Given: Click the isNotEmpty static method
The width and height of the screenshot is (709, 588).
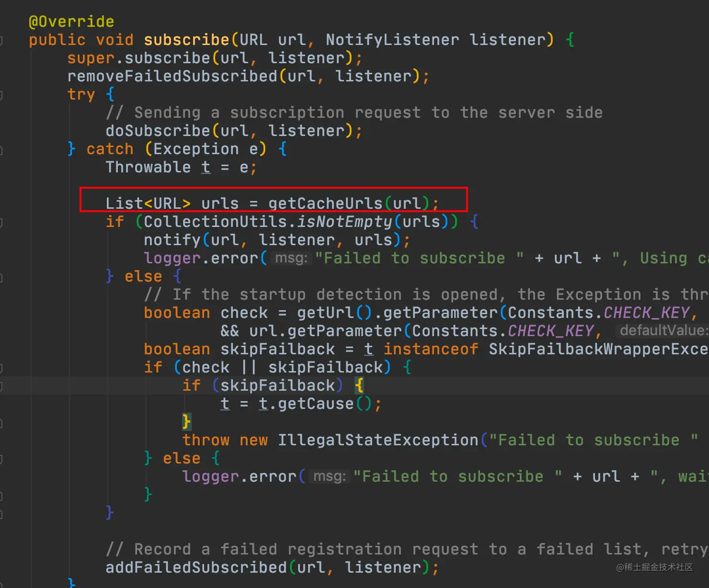Looking at the screenshot, I should tap(344, 222).
